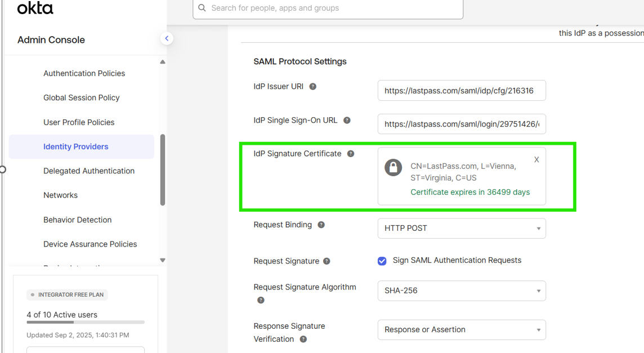The image size is (644, 353).
Task: Click help icon beside Response Signature Verification
Action: tap(303, 339)
